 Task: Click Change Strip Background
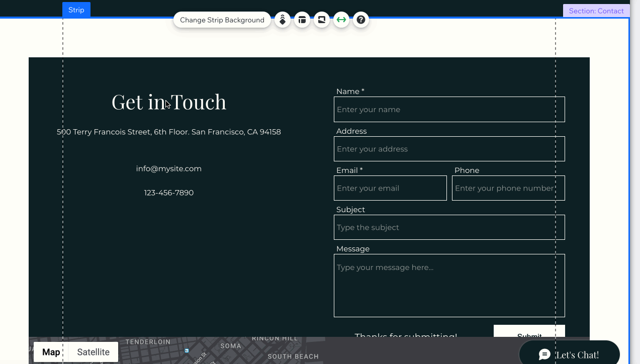[222, 20]
